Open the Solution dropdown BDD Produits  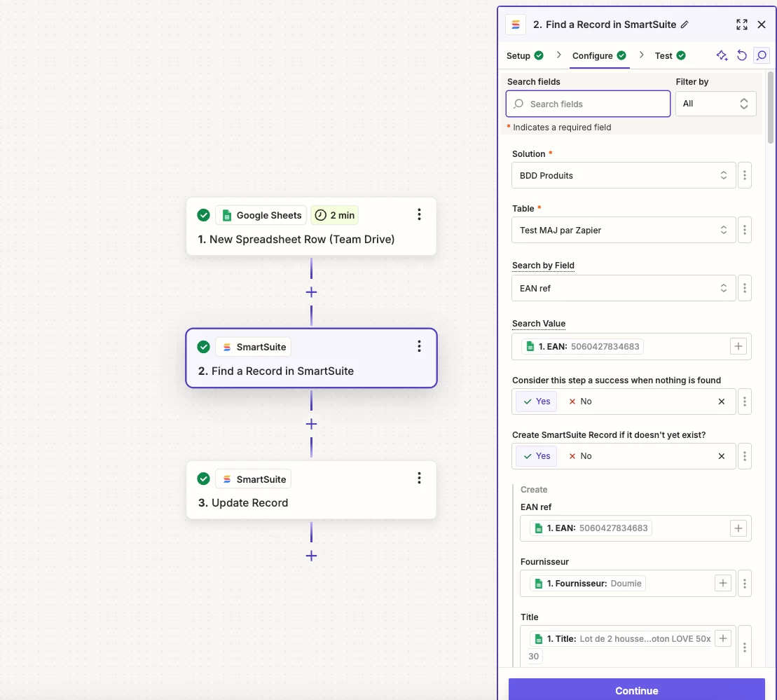point(624,175)
